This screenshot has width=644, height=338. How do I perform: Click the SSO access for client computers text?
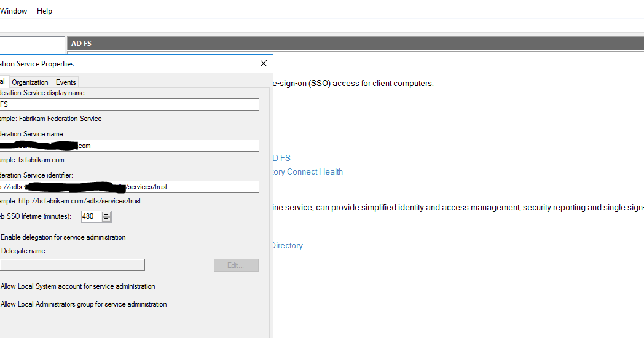tap(353, 84)
